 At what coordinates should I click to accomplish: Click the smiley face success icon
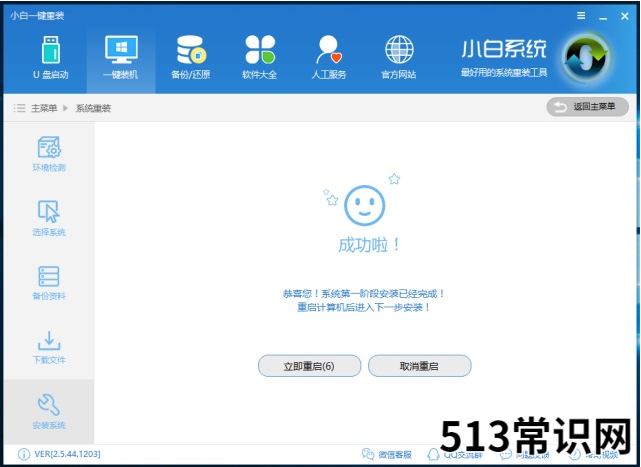364,205
